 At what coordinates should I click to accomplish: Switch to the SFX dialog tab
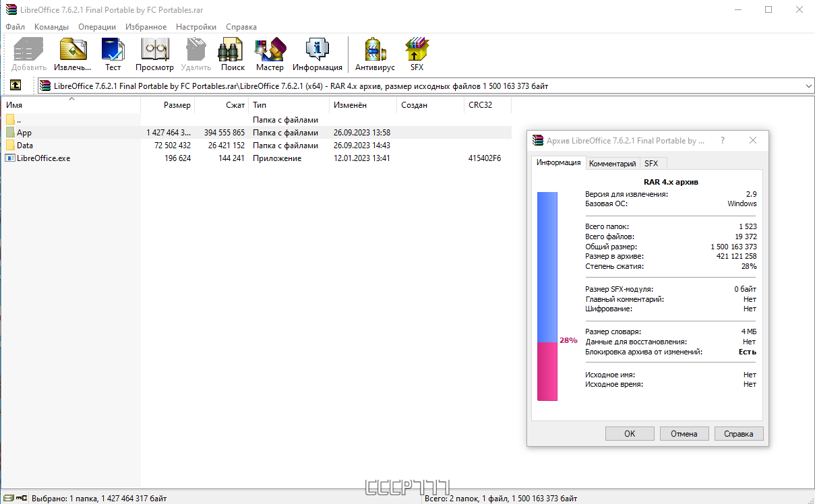[651, 164]
